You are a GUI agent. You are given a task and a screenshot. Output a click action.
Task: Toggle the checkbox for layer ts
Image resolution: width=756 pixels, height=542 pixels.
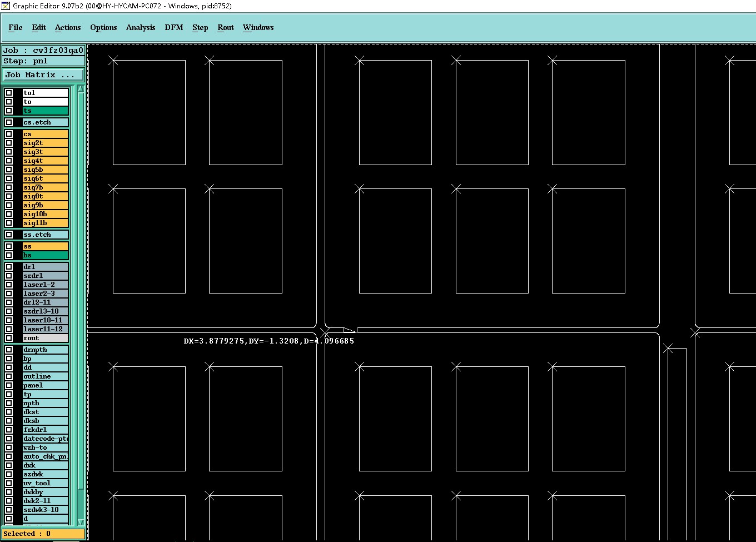tap(9, 111)
